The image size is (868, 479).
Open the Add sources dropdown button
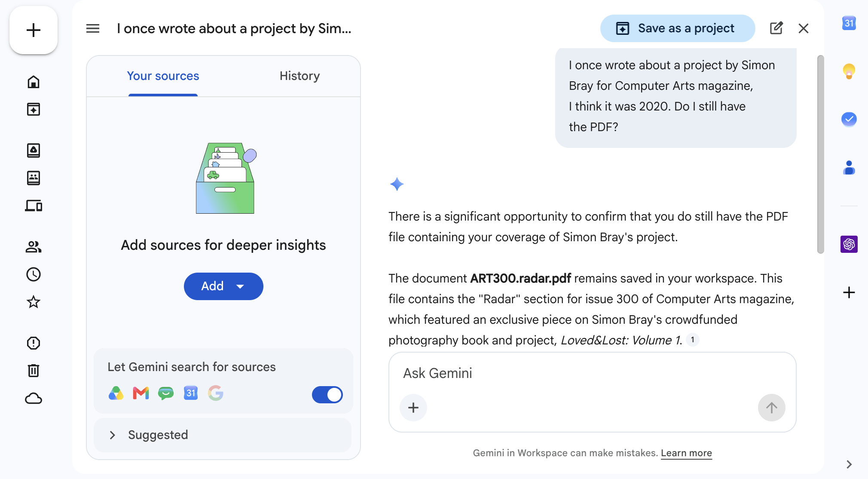tap(223, 286)
